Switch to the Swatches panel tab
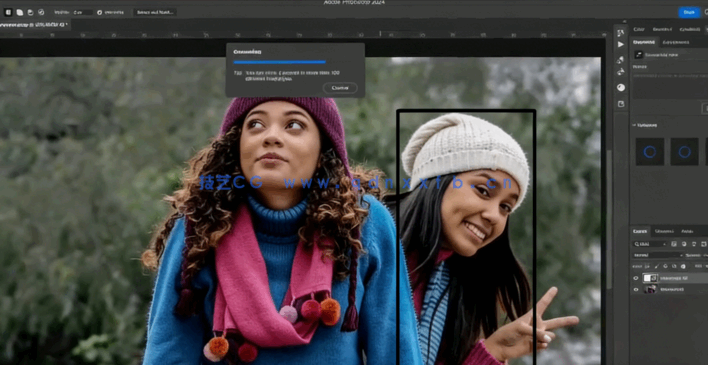 662,29
